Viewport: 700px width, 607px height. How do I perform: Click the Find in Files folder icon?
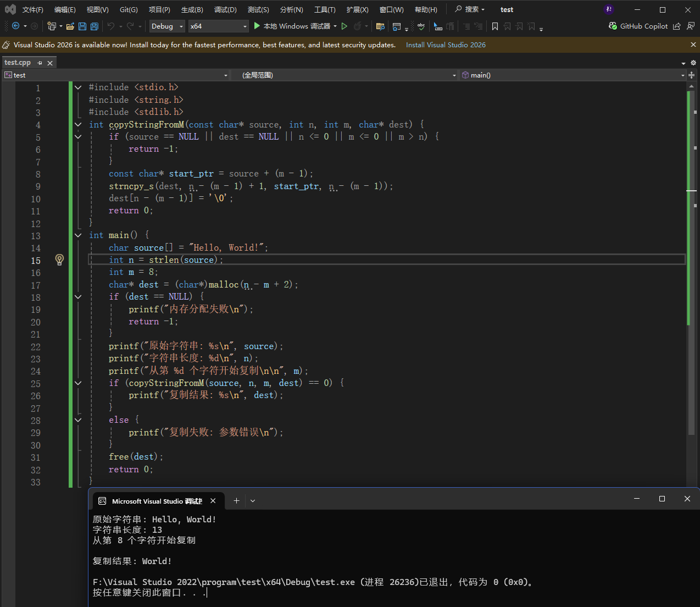(x=380, y=26)
